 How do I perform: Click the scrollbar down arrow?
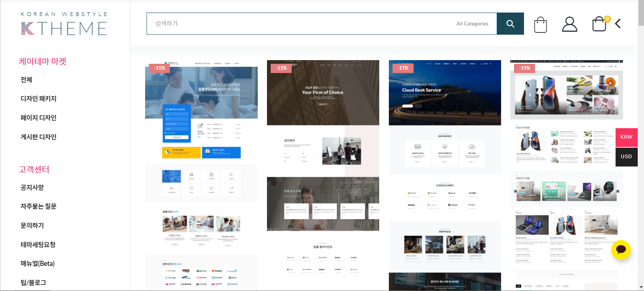(x=641, y=287)
